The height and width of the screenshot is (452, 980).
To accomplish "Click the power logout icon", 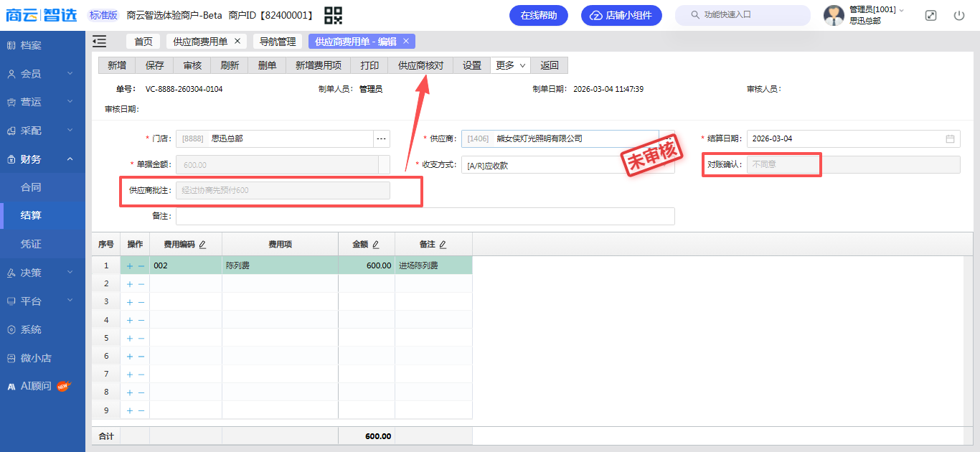I will pyautogui.click(x=959, y=15).
